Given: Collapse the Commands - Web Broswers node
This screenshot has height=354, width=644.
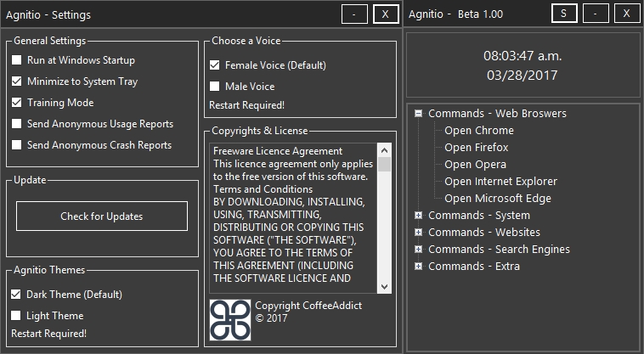Looking at the screenshot, I should pos(418,113).
